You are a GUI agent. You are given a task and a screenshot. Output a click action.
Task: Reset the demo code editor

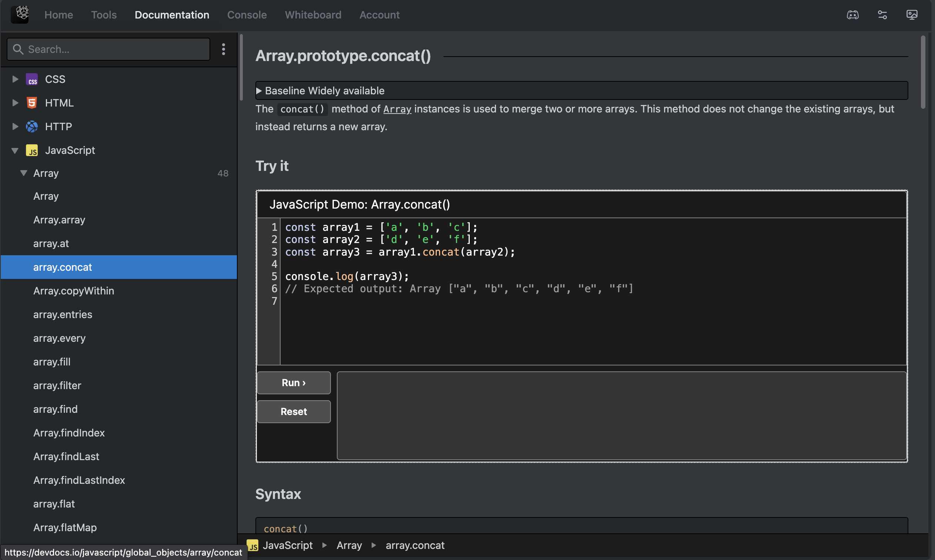[x=294, y=412]
